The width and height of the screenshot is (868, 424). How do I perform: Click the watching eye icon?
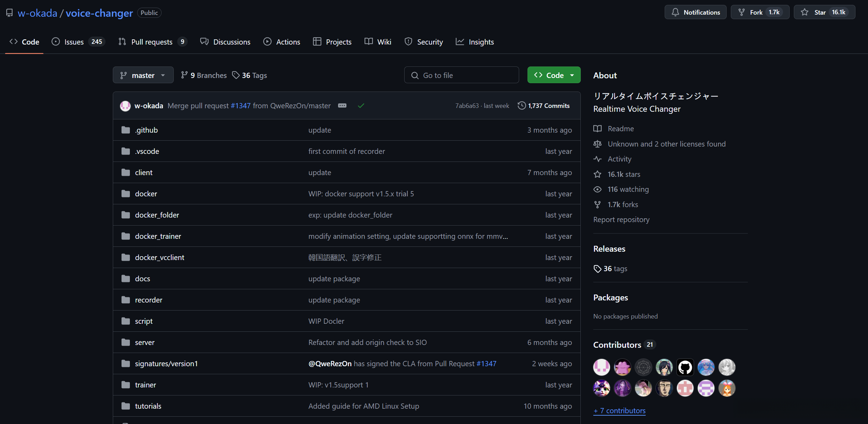597,189
